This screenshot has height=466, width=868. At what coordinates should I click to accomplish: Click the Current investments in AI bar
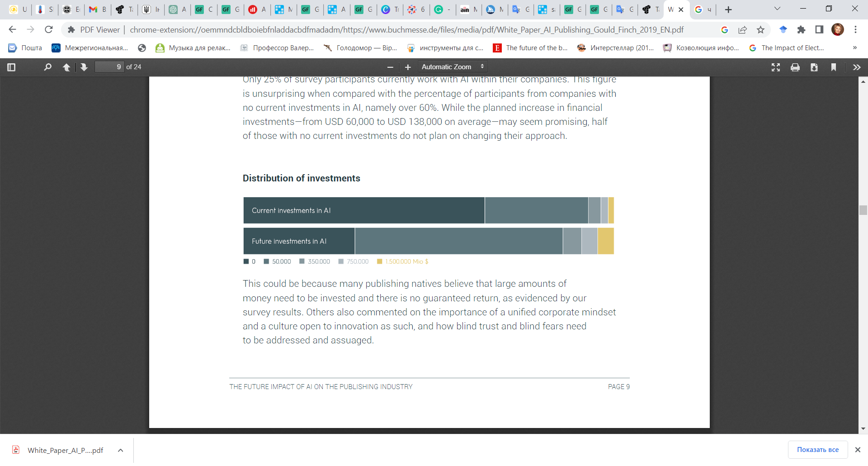(x=429, y=210)
